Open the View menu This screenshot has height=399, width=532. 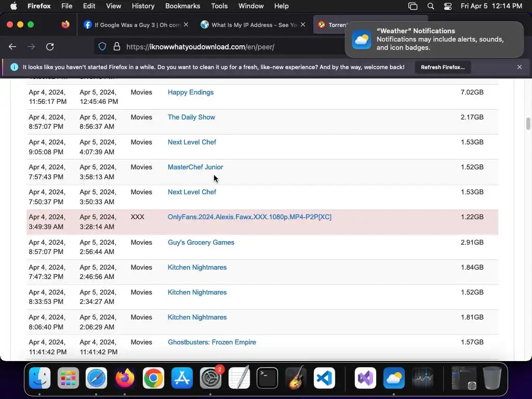coord(113,6)
